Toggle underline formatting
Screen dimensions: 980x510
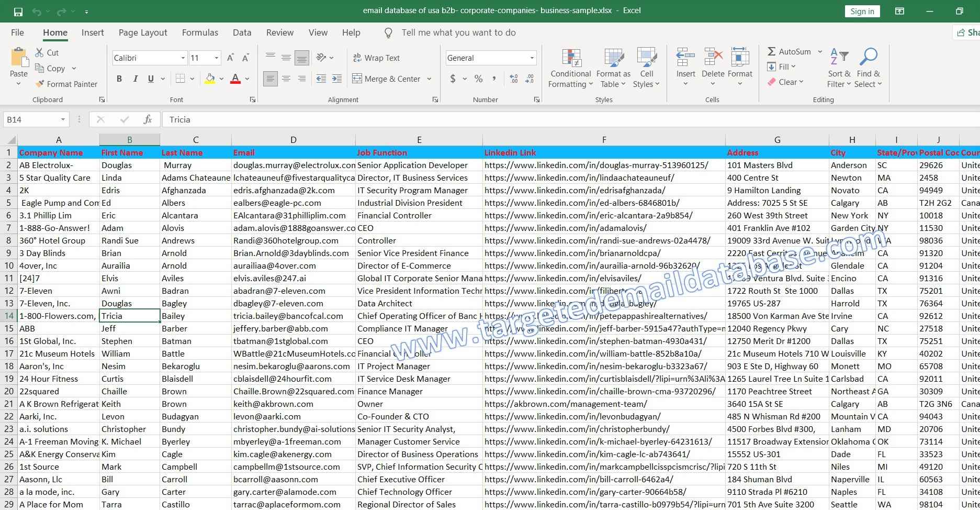(x=151, y=79)
